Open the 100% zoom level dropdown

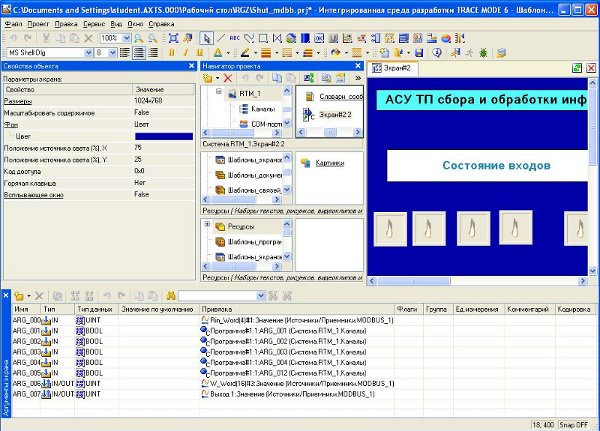point(126,38)
